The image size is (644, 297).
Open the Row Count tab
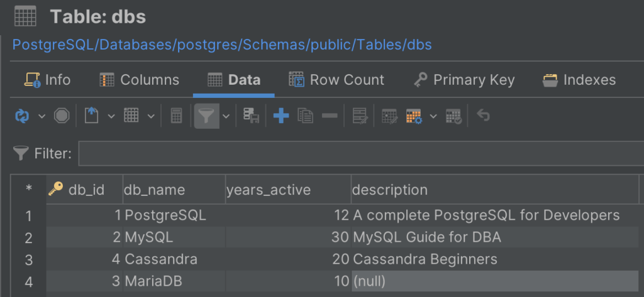point(336,80)
